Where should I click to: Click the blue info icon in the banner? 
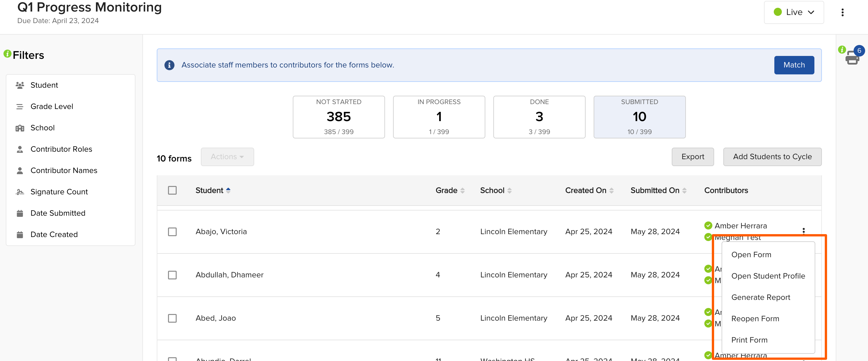[x=169, y=65]
